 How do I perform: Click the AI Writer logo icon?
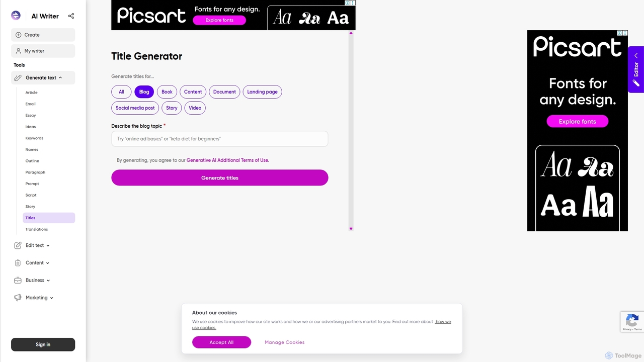point(16,16)
